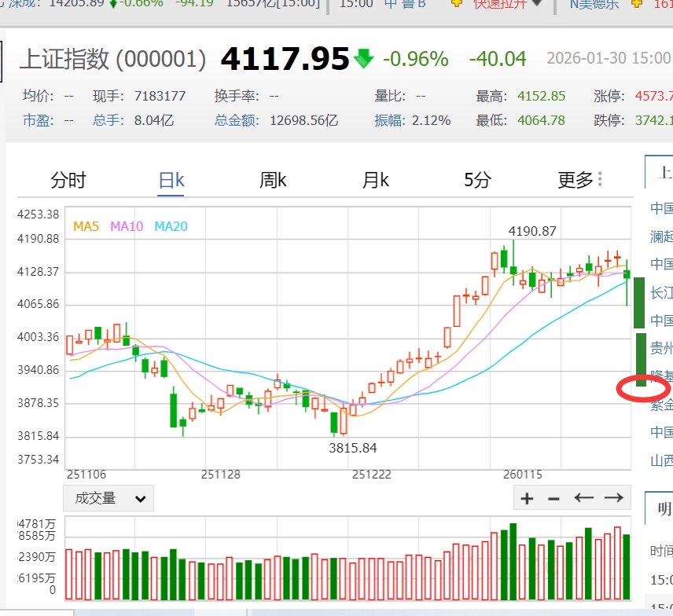The height and width of the screenshot is (616, 673).
Task: Expand the 更多 period options
Action: tap(580, 180)
